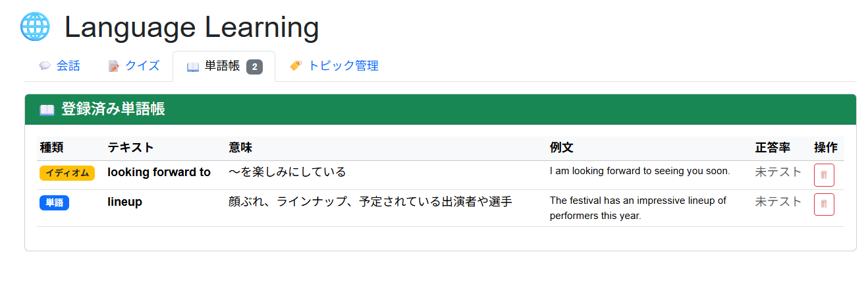Click the 'looking forward to' text
This screenshot has height=281, width=868.
[159, 172]
